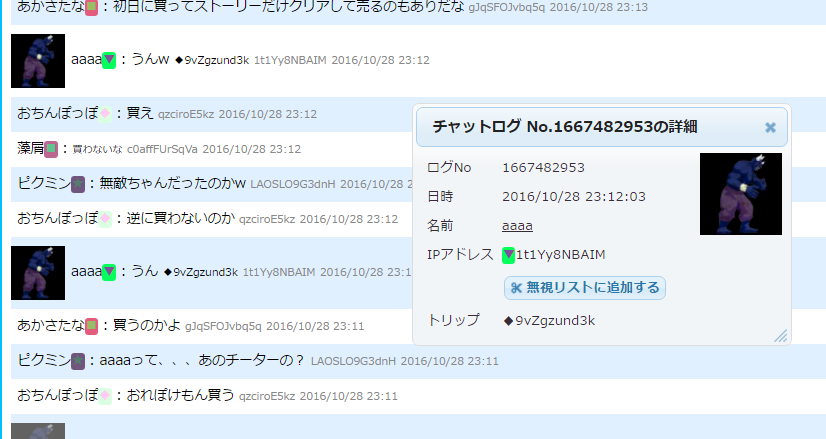Image resolution: width=826 pixels, height=439 pixels.
Task: Click the aaaa avatar beside うんw message
Action: 38,61
